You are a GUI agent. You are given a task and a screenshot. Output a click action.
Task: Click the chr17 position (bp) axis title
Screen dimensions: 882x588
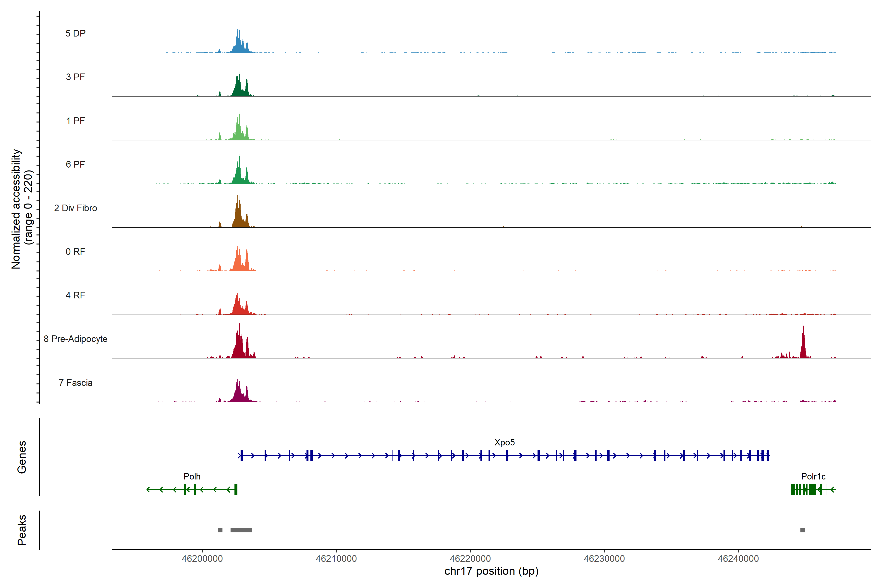(491, 571)
